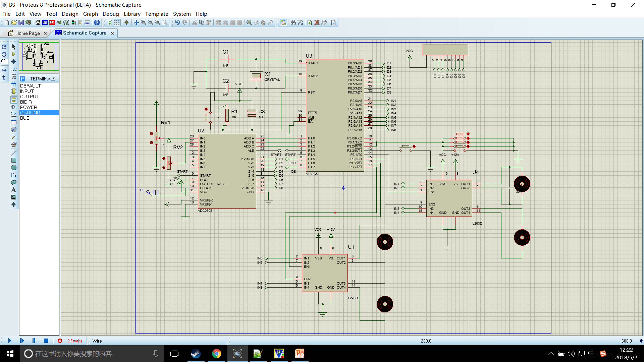
Task: Switch to the Home Page tab
Action: coord(28,33)
